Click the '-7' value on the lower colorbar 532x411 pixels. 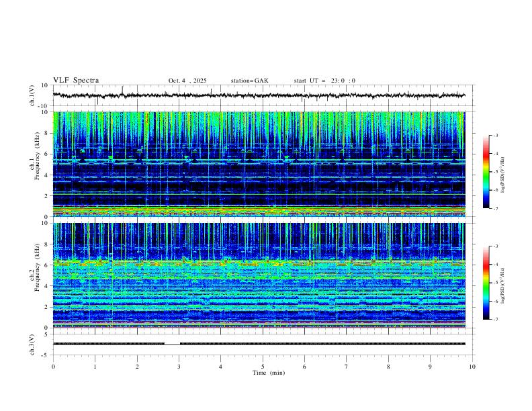click(x=495, y=319)
